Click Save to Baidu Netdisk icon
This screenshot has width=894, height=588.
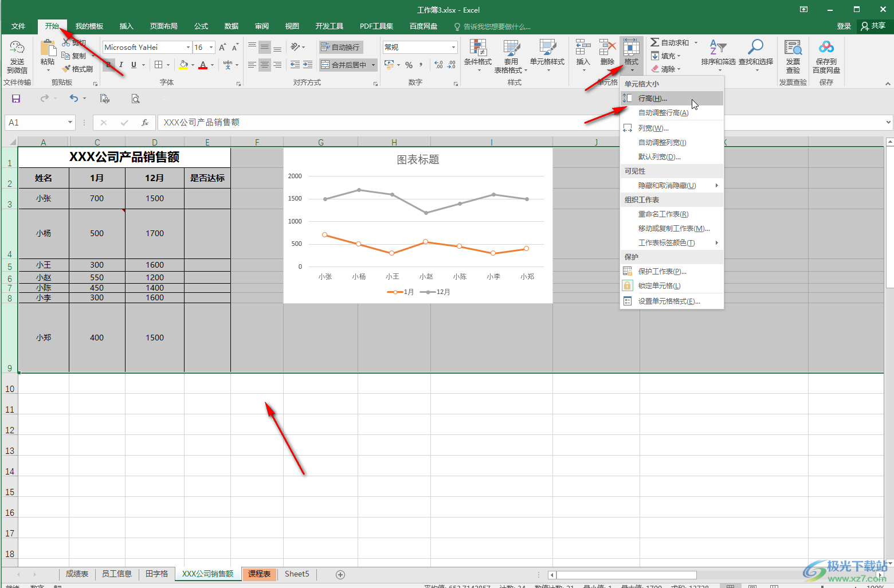point(826,52)
